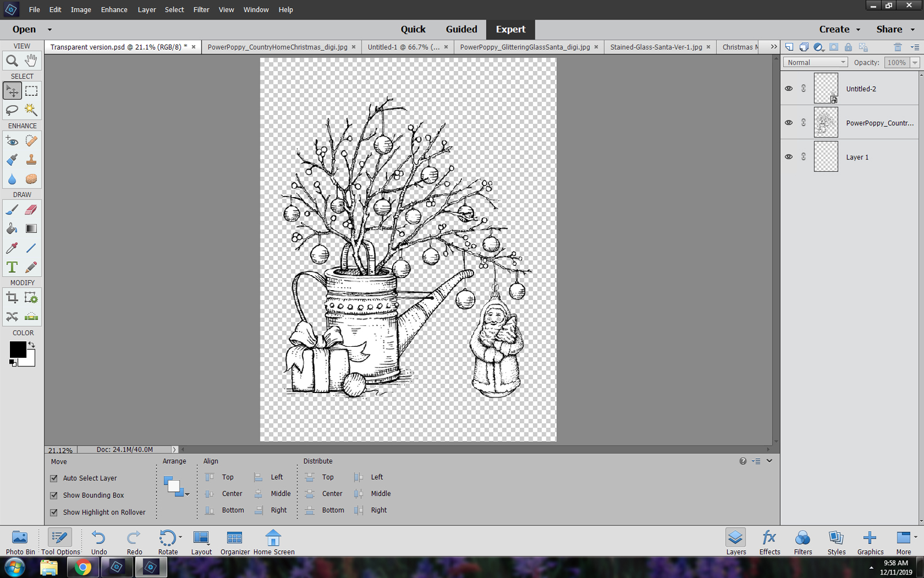This screenshot has height=578, width=924.
Task: Click the background color swatch
Action: (x=30, y=361)
